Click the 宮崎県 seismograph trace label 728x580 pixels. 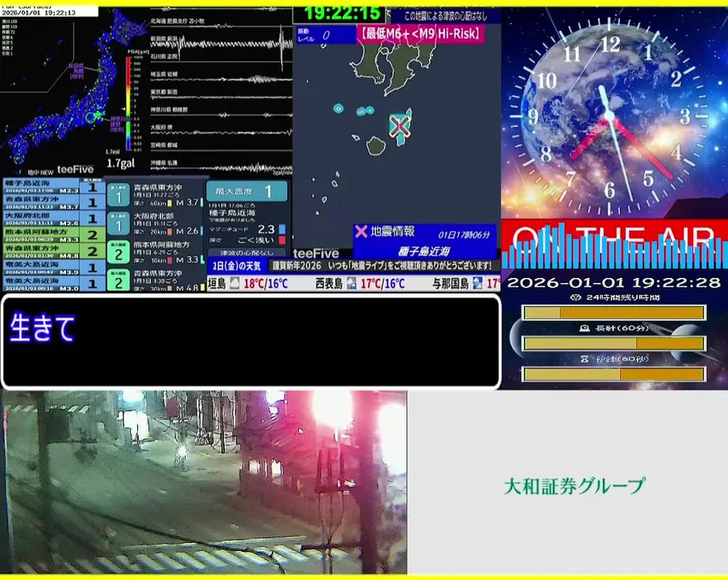click(x=164, y=145)
